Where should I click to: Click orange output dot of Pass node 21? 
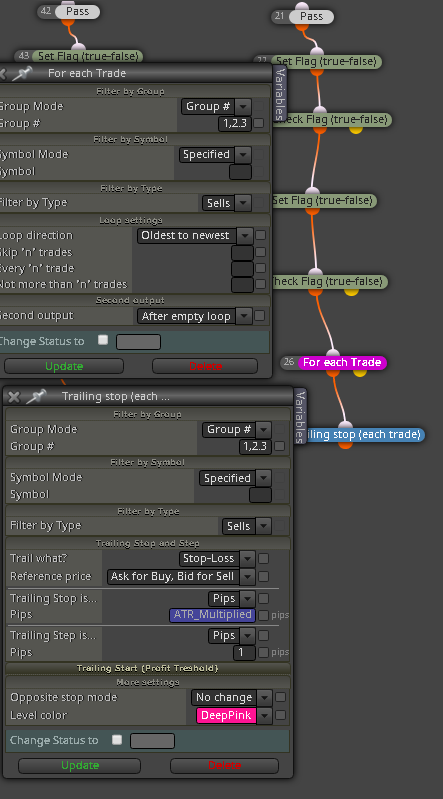click(x=302, y=26)
